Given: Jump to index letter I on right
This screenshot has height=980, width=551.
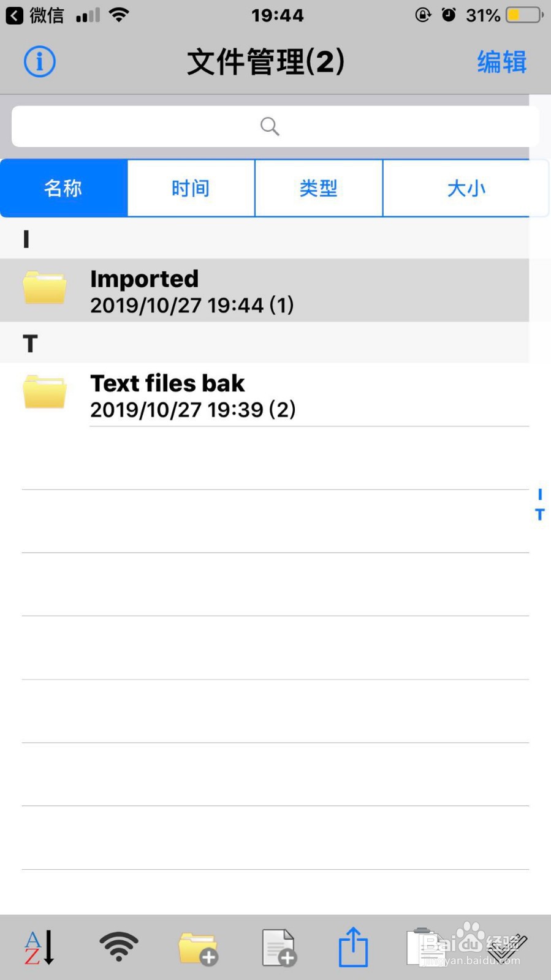Looking at the screenshot, I should [x=539, y=494].
